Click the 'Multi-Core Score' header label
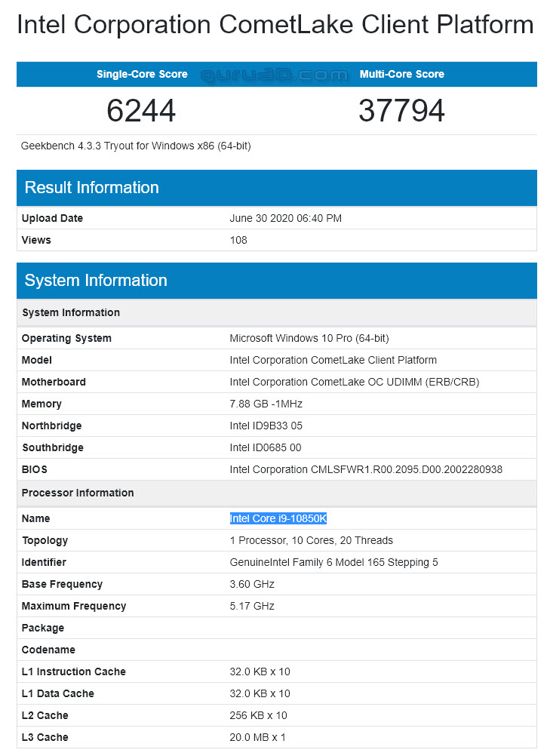547x756 pixels. click(x=401, y=74)
